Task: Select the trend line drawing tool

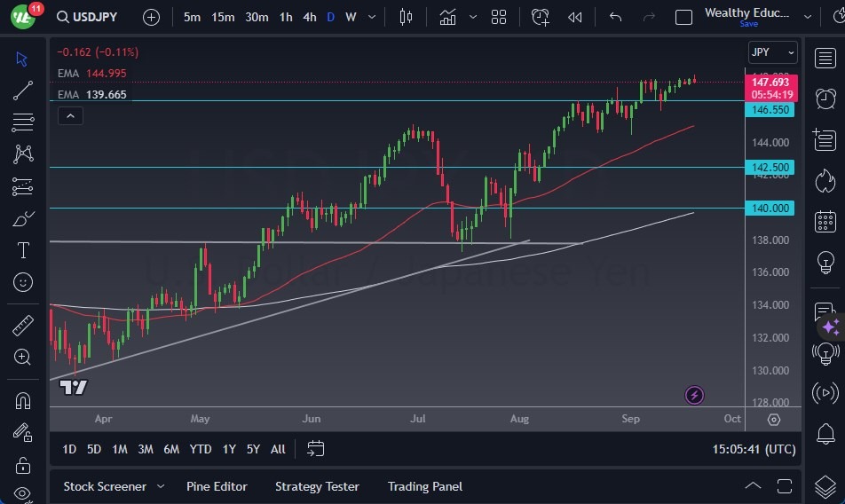Action: coord(23,90)
